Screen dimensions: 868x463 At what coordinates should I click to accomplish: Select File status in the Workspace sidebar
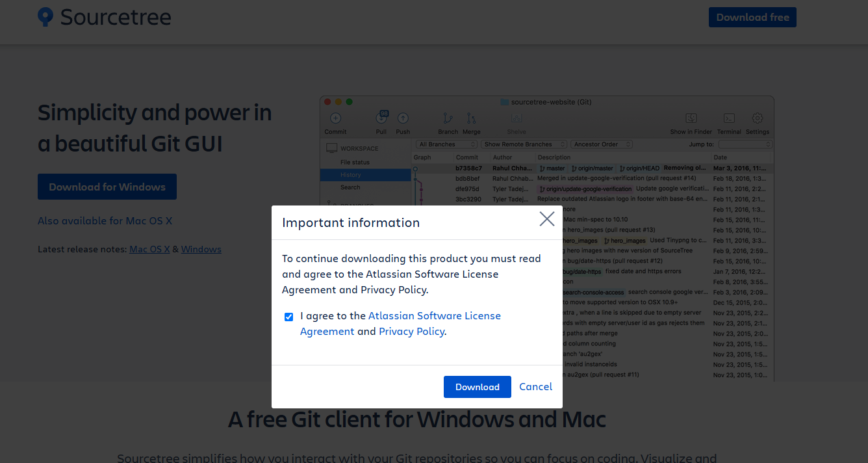[x=355, y=162]
